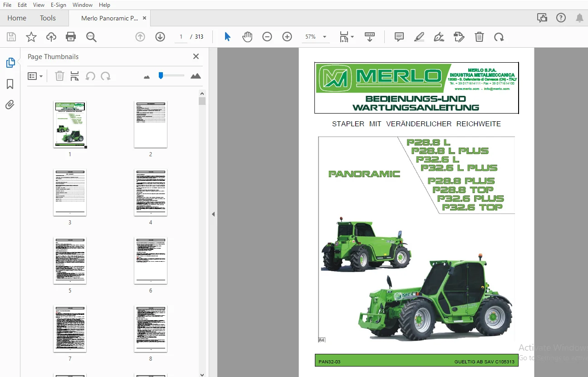The width and height of the screenshot is (588, 377).
Task: Switch to the Tools tab
Action: click(48, 18)
